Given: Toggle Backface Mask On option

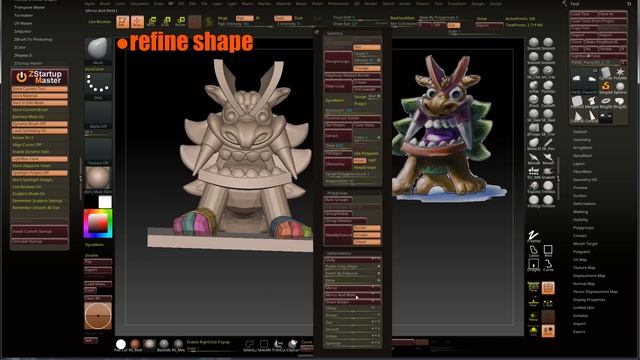Looking at the screenshot, I should point(40,117).
